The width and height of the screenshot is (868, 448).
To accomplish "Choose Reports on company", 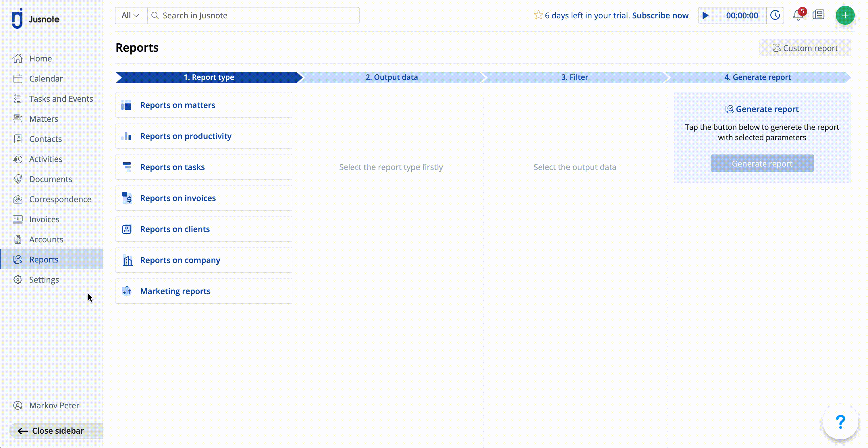I will pos(204,260).
